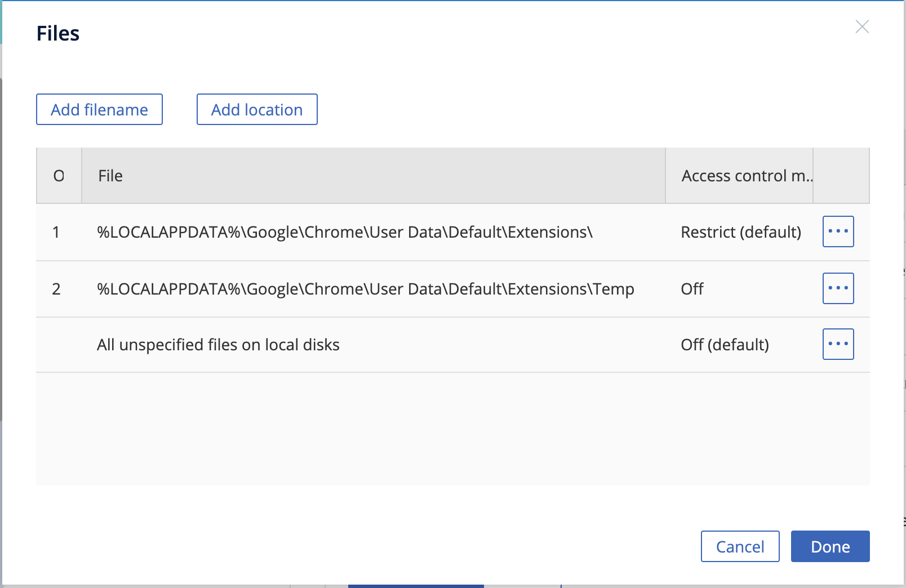Select the Extensions Temp rule row
Viewport: 906px width, 588px height.
[x=365, y=288]
